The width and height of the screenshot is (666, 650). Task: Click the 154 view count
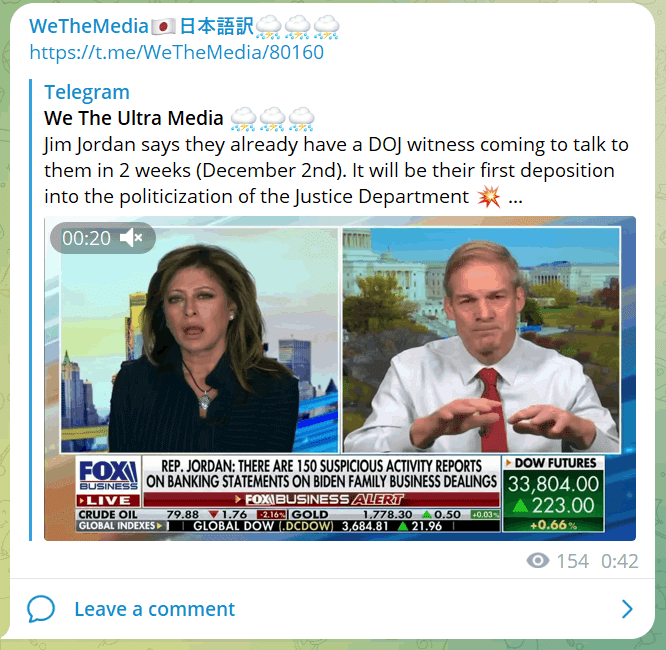tap(573, 561)
